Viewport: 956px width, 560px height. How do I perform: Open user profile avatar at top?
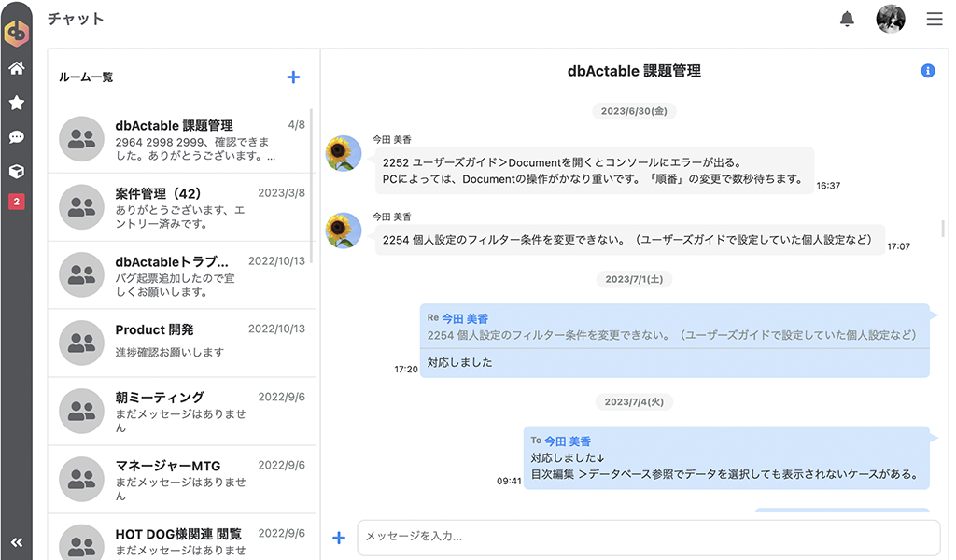click(x=890, y=19)
